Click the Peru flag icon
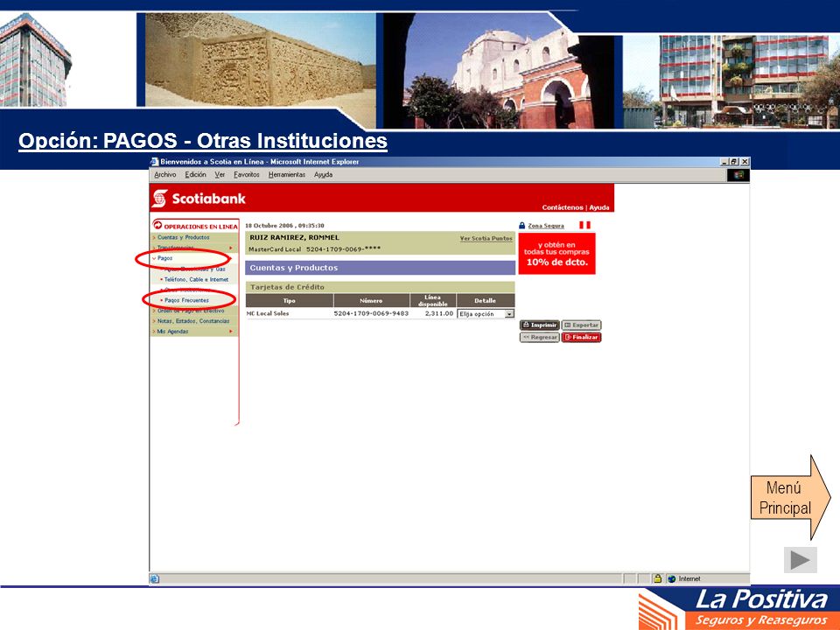 (x=584, y=225)
